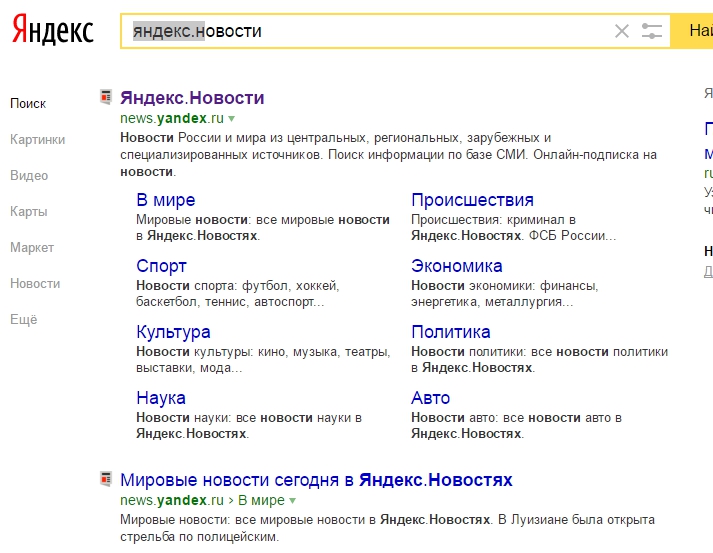Open the Авто sitelink
The height and width of the screenshot is (553, 713).
click(430, 398)
